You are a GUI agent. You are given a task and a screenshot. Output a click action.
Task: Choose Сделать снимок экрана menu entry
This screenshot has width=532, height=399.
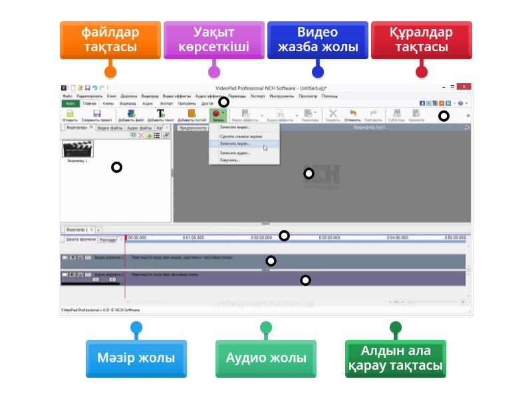tap(244, 136)
